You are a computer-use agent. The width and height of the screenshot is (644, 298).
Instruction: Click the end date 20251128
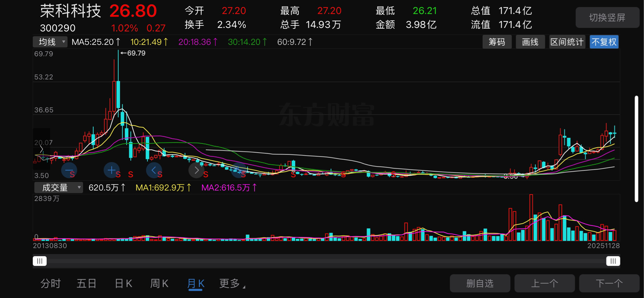click(603, 246)
